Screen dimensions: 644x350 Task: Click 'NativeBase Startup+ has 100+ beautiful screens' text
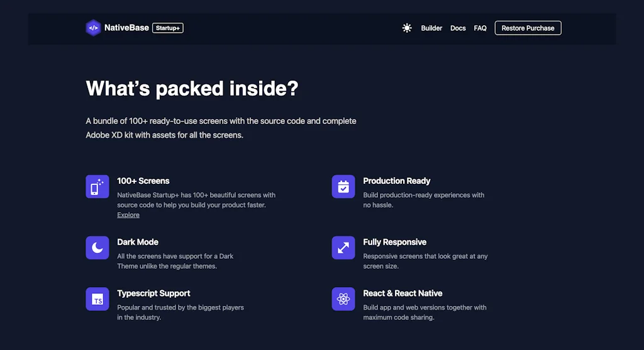coord(196,200)
